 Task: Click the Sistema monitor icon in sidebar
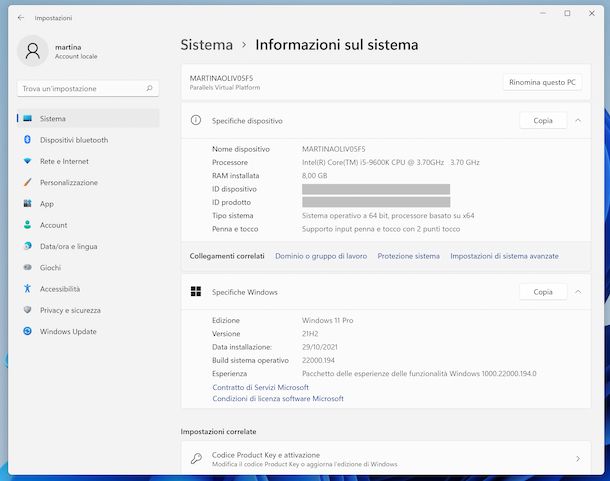tap(27, 118)
